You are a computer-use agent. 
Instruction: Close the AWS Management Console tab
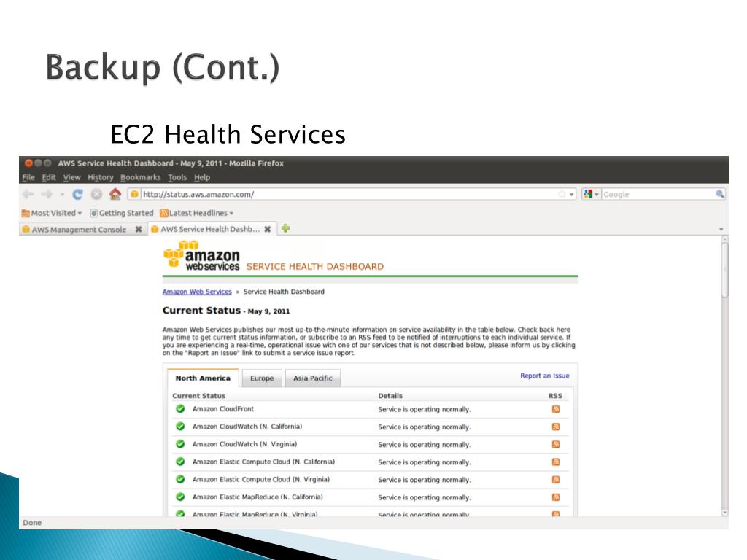coord(138,229)
